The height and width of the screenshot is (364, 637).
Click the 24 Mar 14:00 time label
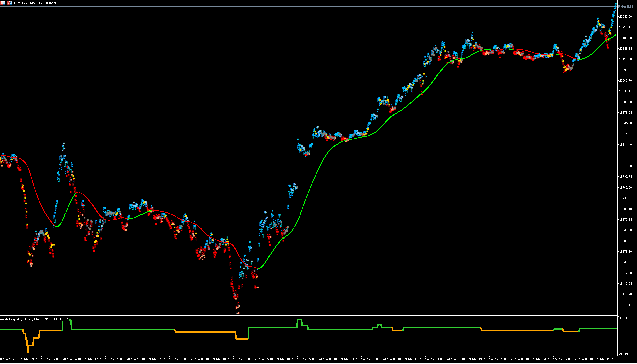coord(434,359)
